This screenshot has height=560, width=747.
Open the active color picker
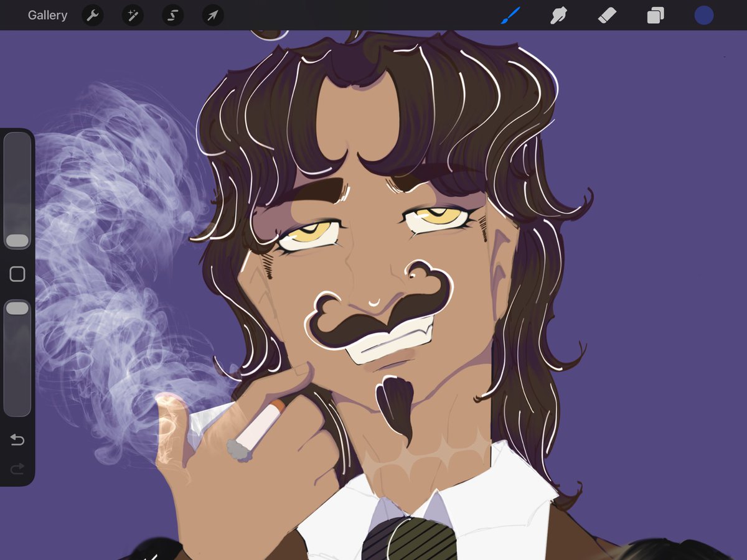pyautogui.click(x=703, y=16)
